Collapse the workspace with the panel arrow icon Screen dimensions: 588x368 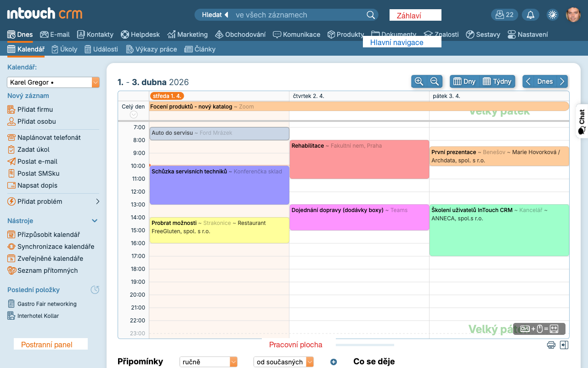(564, 345)
